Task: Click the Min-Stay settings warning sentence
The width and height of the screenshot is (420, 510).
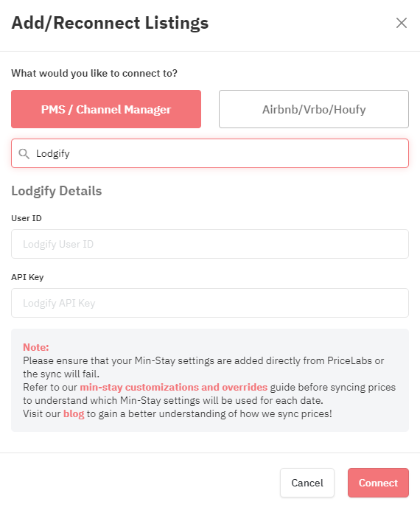Action: click(203, 360)
